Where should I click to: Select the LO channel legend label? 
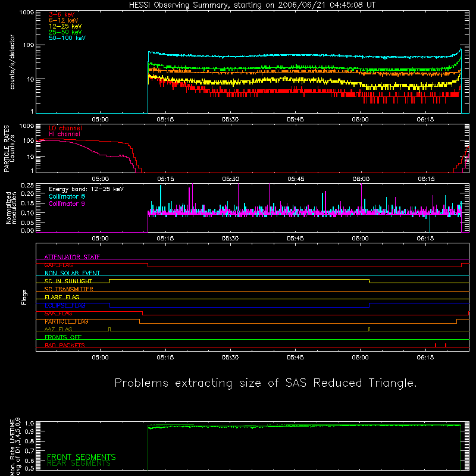tap(65, 128)
